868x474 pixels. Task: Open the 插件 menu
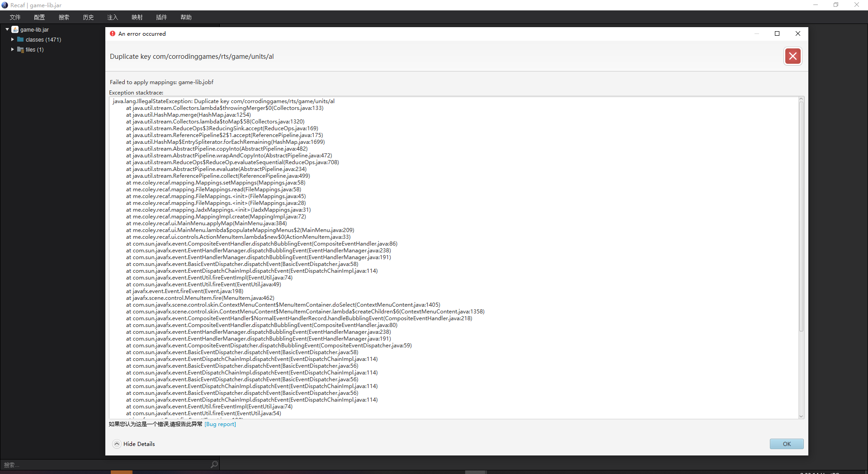[161, 17]
